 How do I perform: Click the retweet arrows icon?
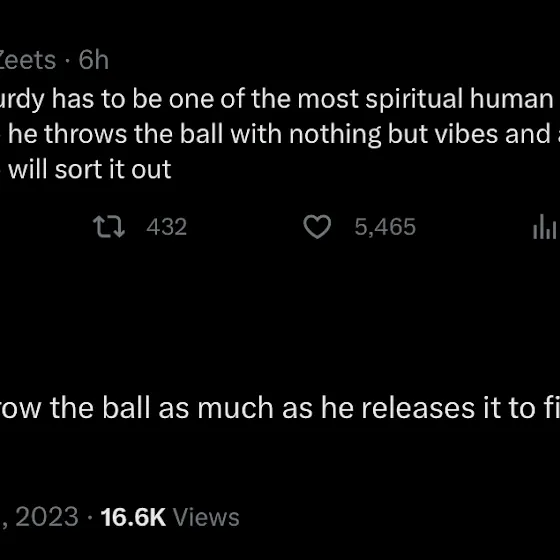pos(109,227)
